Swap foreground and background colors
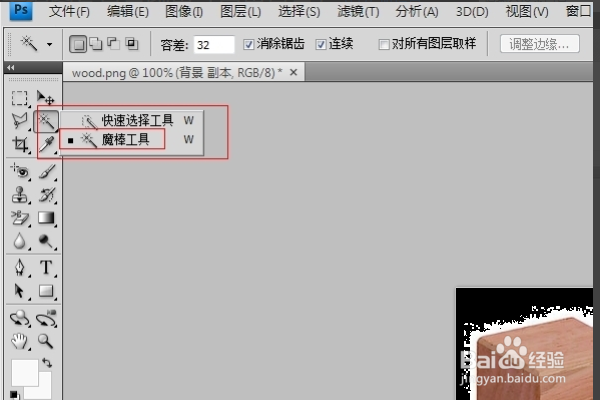This screenshot has width=600, height=400. (47, 362)
